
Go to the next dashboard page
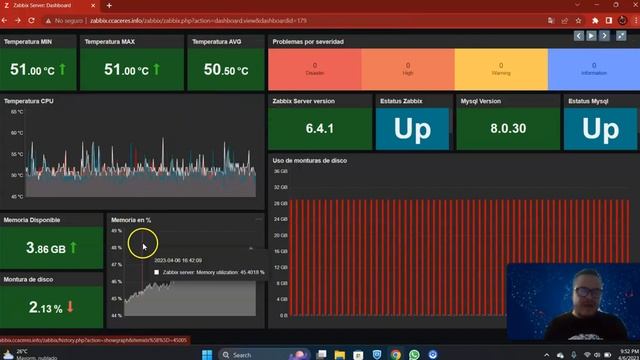pyautogui.click(x=604, y=36)
